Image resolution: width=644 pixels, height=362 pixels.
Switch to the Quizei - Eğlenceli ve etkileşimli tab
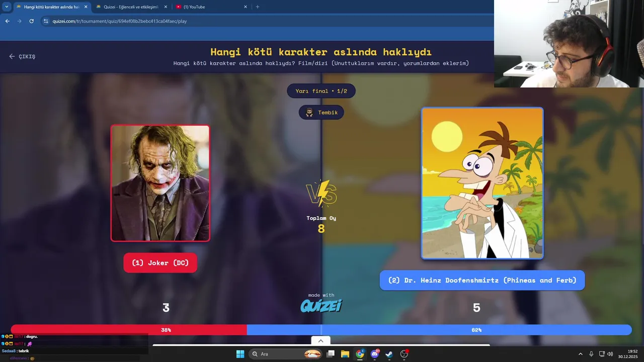click(131, 7)
